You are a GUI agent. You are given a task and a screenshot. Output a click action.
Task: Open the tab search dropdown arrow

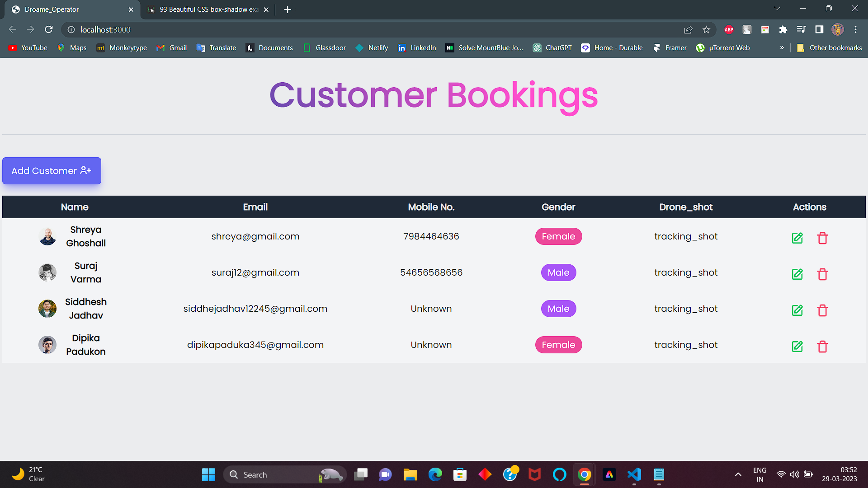(x=777, y=8)
